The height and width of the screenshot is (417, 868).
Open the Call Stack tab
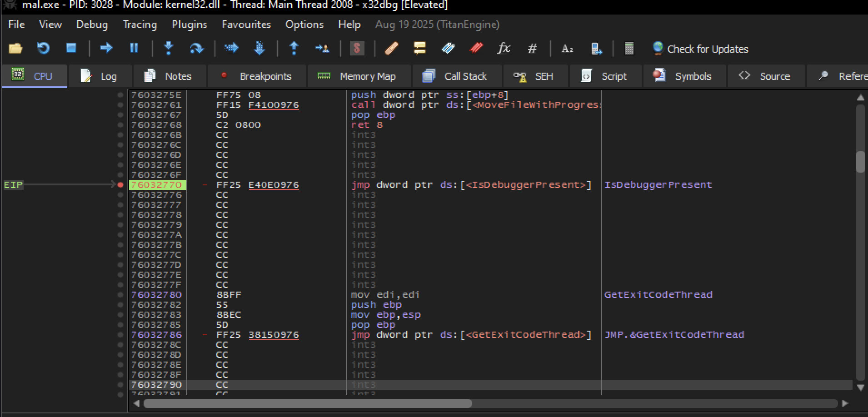(457, 76)
